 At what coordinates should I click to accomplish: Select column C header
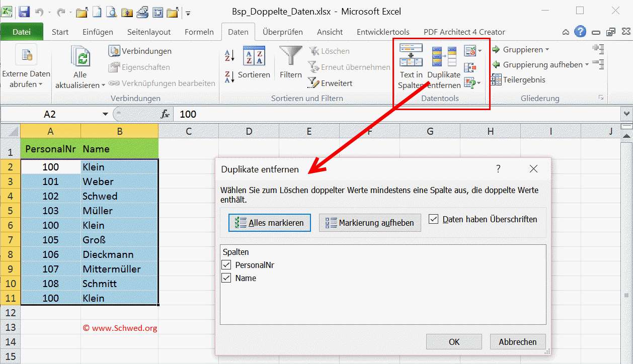[189, 131]
